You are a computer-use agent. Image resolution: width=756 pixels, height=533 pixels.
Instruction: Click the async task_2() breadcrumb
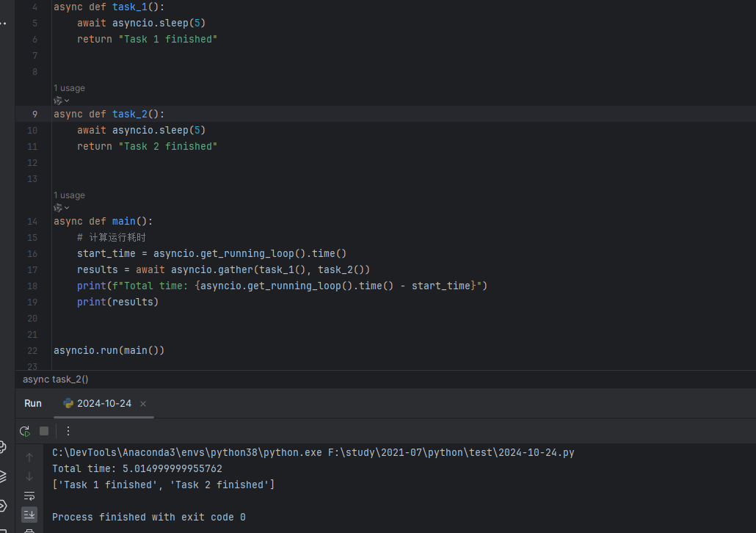click(x=56, y=379)
